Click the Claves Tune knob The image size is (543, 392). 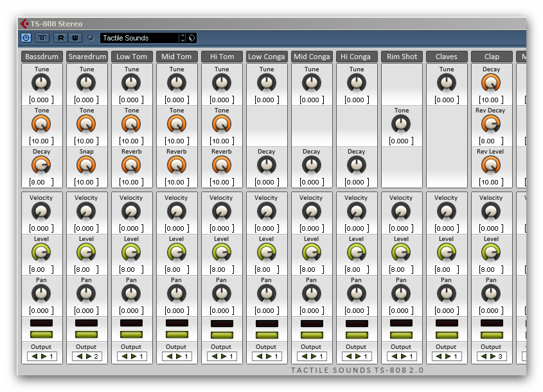447,83
